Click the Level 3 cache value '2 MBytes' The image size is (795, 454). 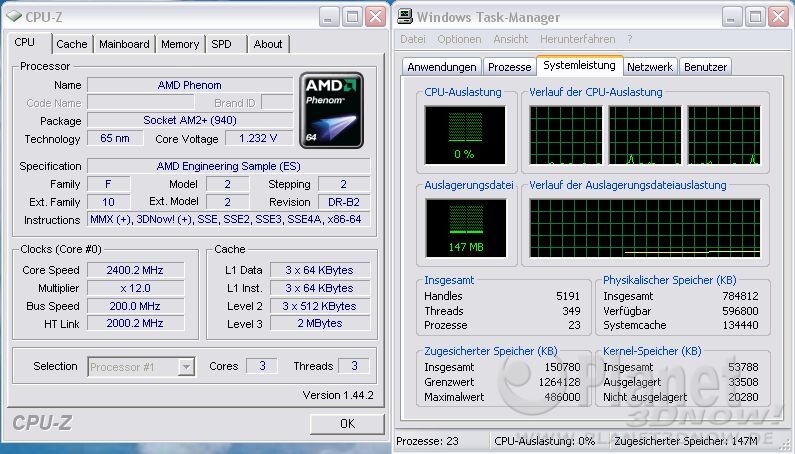tap(320, 323)
